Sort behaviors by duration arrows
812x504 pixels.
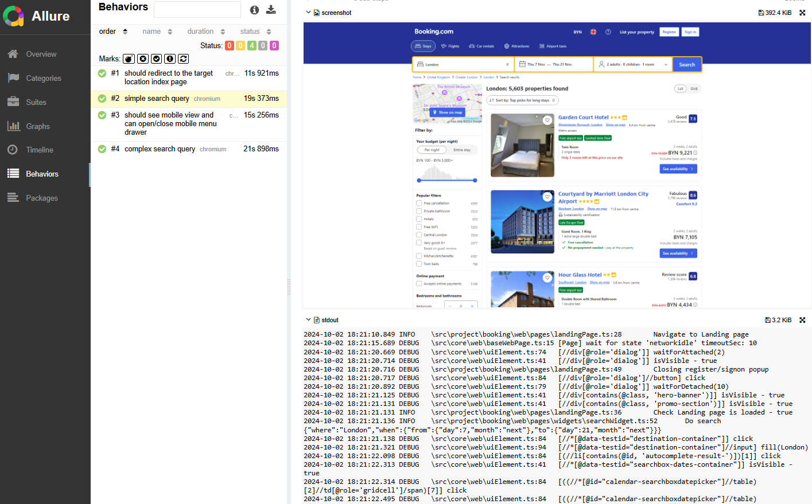coord(223,32)
